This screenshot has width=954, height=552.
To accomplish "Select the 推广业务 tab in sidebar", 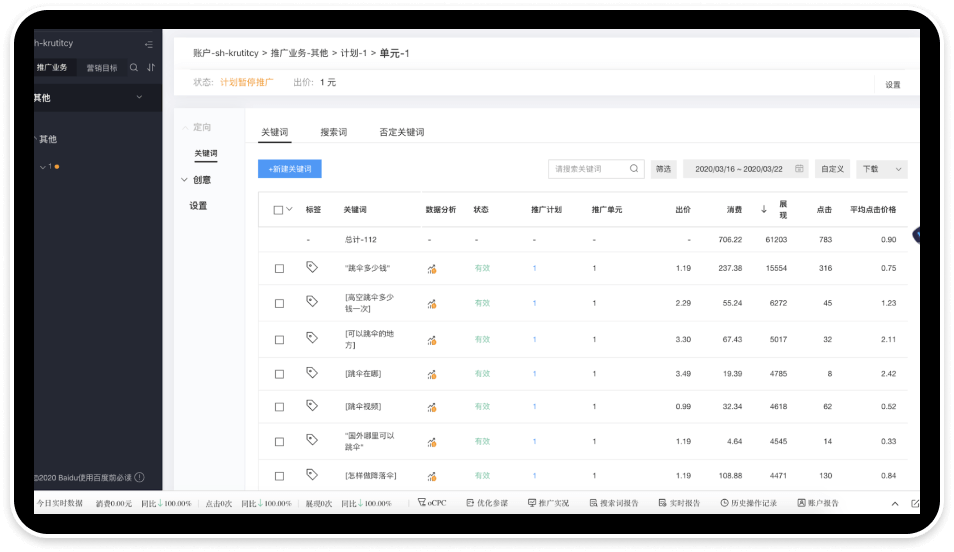I will (x=54, y=68).
